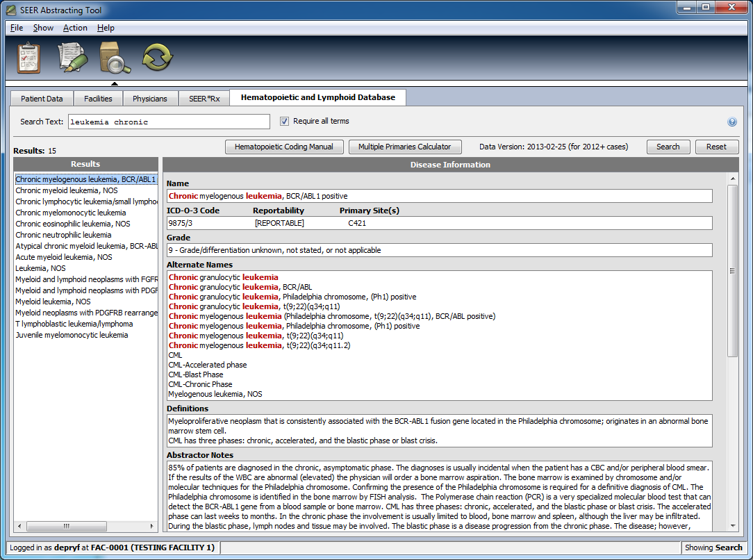Launch the Multiple Primaries Calculator
Viewport: 753px width, 560px height.
404,147
